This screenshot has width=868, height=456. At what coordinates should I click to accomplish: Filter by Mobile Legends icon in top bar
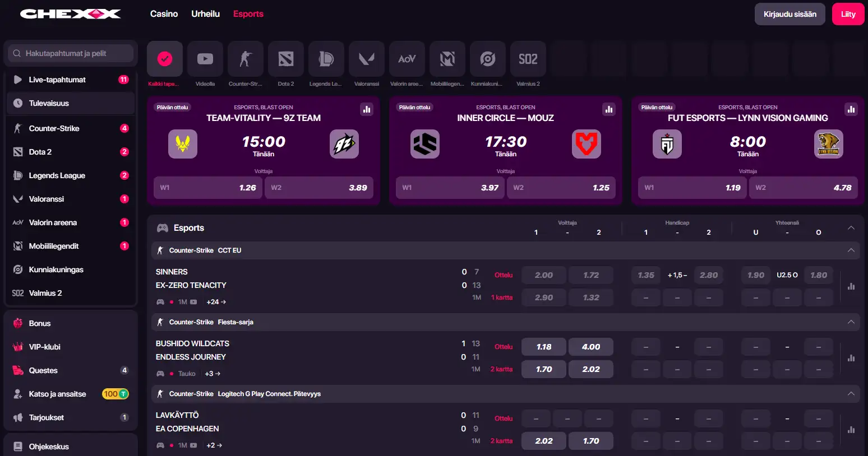coord(447,59)
